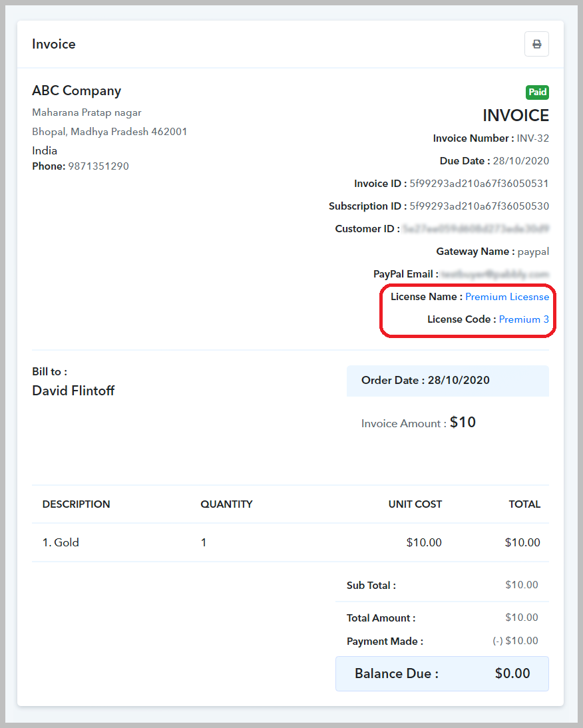Screen dimensions: 583x728
Task: Click the DESCRIPTION column header
Action: (x=76, y=504)
